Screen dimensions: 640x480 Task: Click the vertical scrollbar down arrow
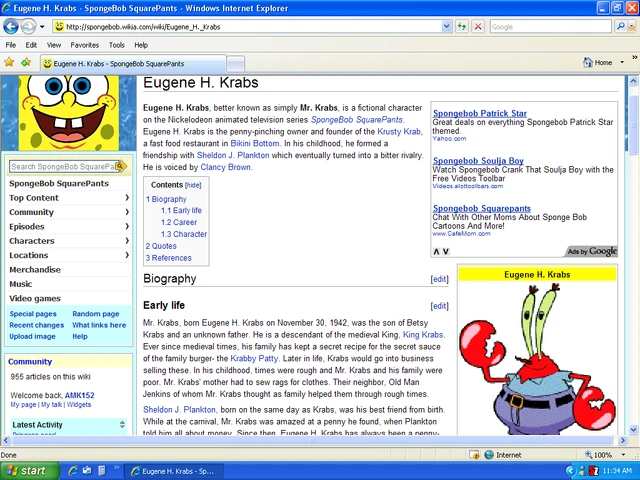pyautogui.click(x=633, y=429)
